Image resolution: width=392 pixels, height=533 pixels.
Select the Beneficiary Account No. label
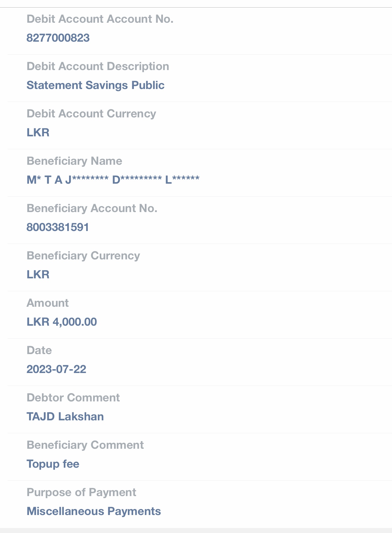click(x=92, y=208)
